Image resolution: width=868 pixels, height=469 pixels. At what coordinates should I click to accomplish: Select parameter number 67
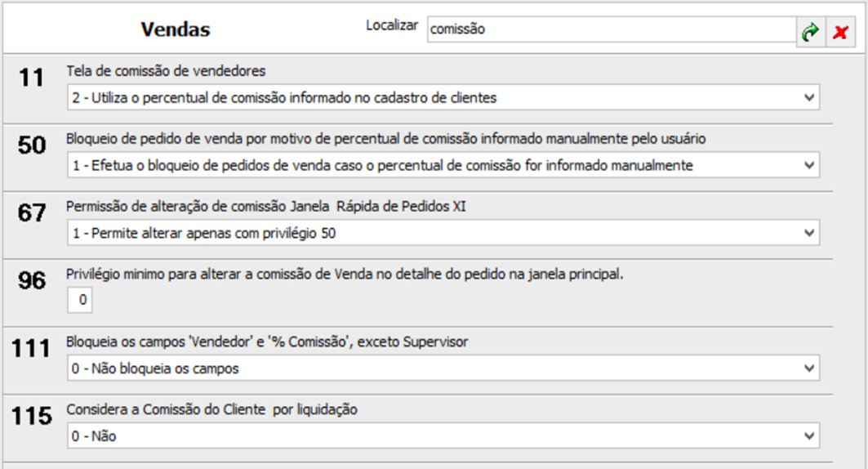coord(32,212)
